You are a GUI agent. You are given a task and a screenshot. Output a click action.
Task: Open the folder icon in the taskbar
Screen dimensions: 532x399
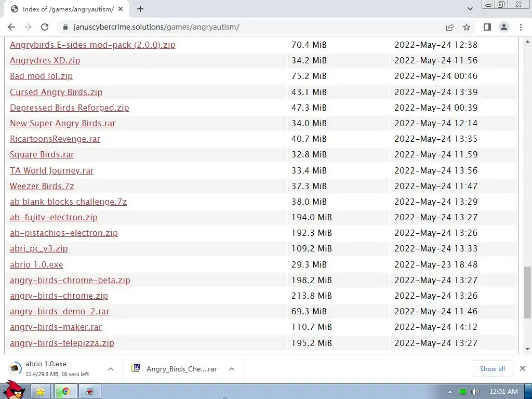coord(41,392)
